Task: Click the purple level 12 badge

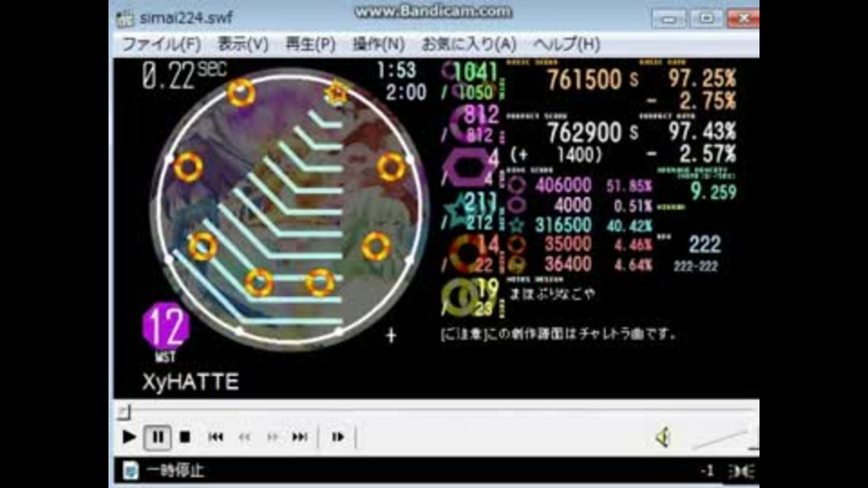Action: 165,326
